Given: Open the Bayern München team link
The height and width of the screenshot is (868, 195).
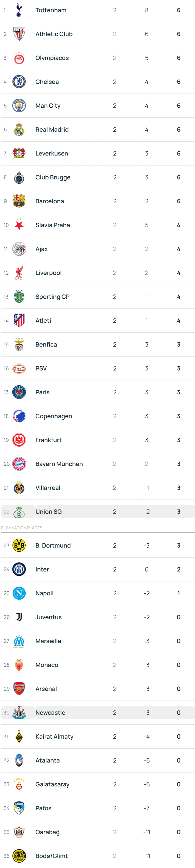Looking at the screenshot, I should [x=59, y=464].
